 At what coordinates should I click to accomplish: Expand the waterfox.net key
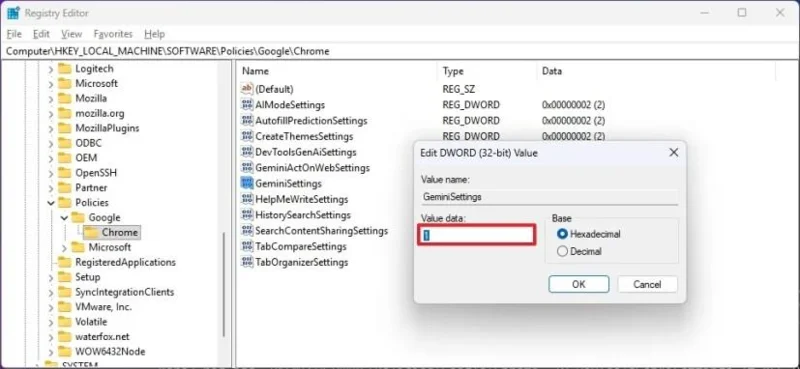51,337
